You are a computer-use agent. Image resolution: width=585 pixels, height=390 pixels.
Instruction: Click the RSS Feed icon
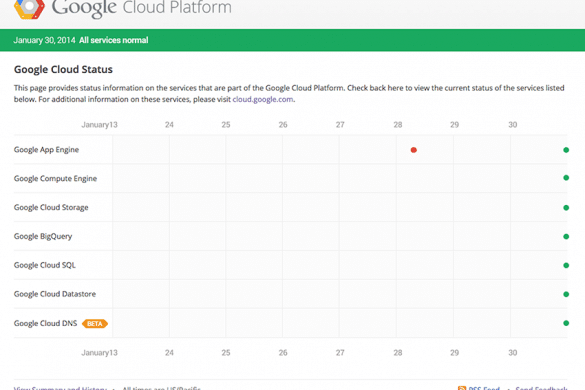(462, 388)
